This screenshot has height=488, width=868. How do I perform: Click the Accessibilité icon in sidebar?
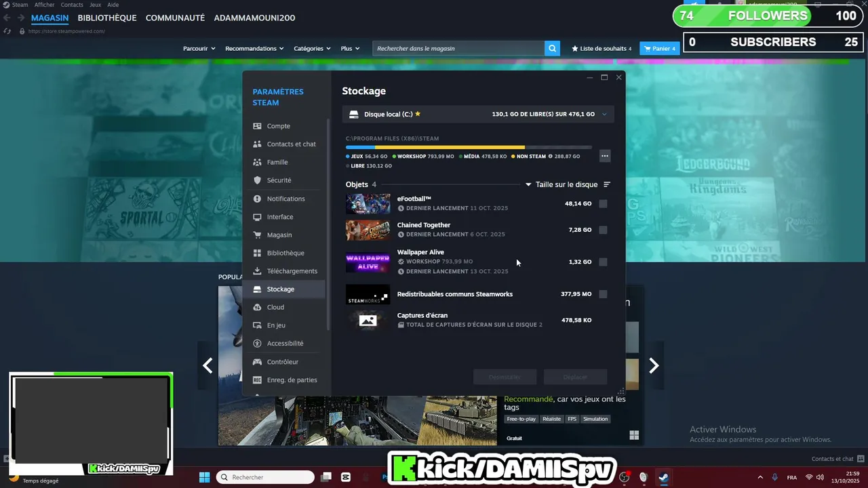click(x=257, y=344)
